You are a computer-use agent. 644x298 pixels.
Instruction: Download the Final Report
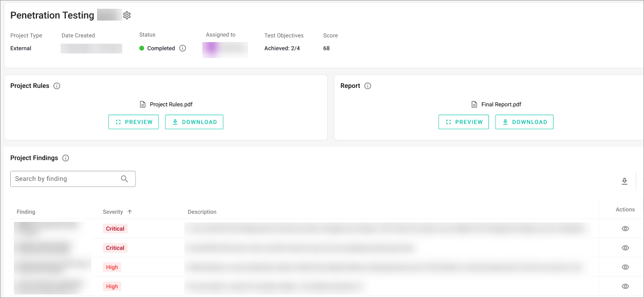click(x=524, y=122)
